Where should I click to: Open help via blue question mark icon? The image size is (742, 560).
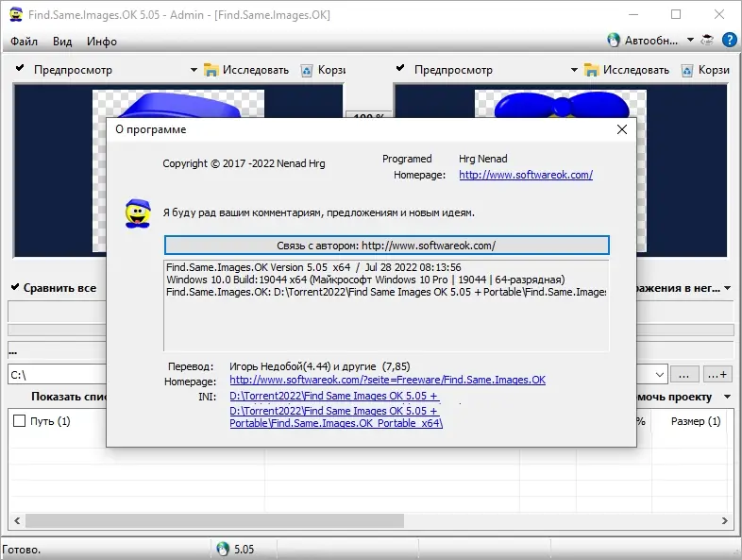(729, 40)
